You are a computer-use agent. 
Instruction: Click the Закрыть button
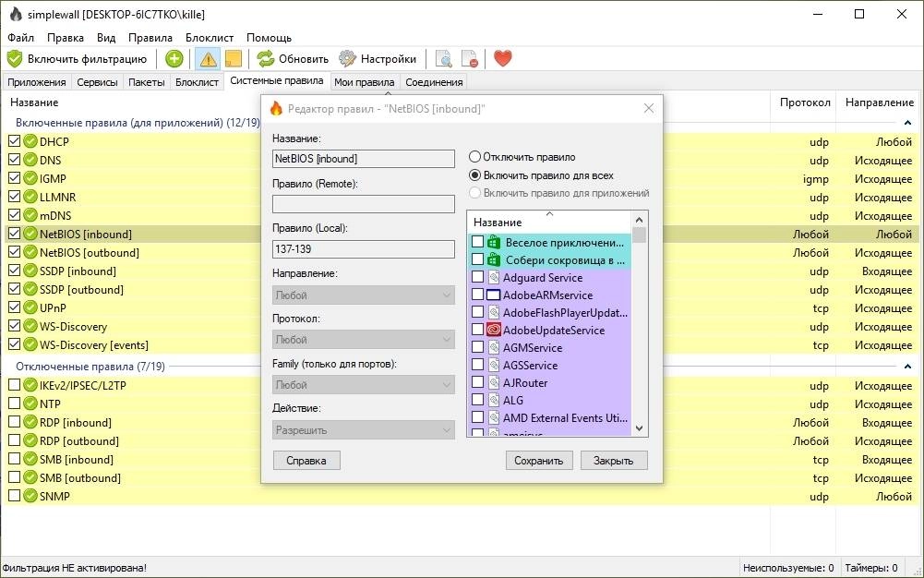tap(614, 460)
